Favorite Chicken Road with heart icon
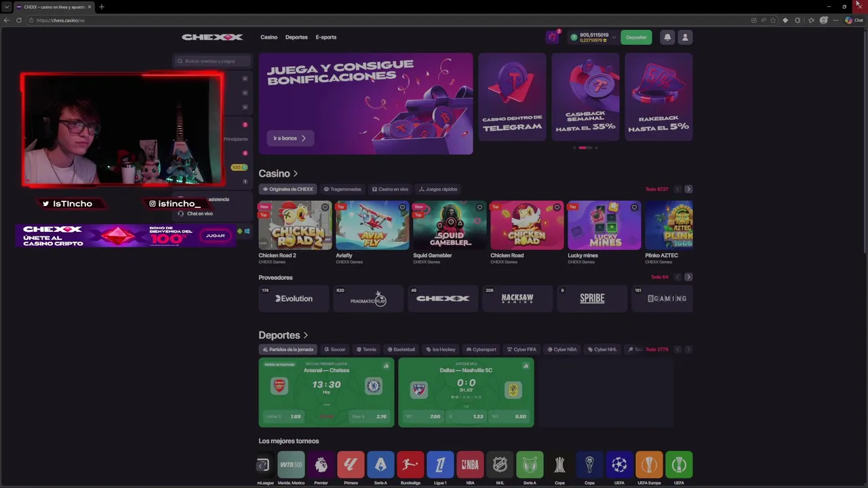This screenshot has width=868, height=488. click(557, 207)
